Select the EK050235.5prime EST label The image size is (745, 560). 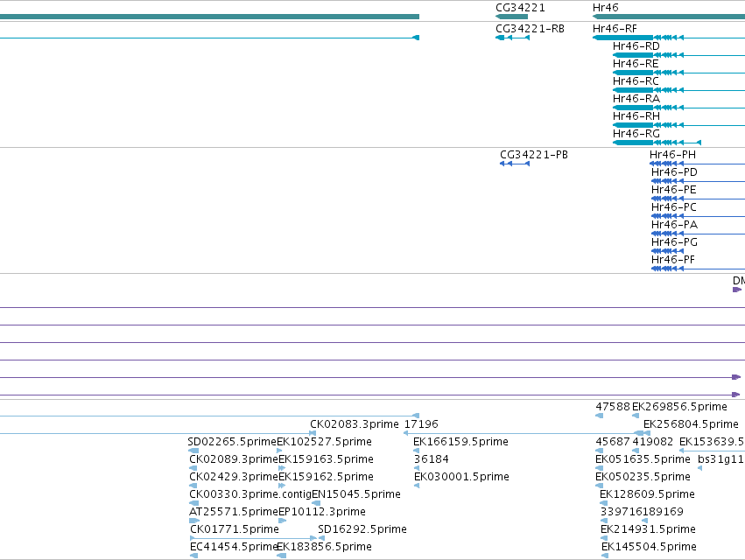tap(643, 477)
